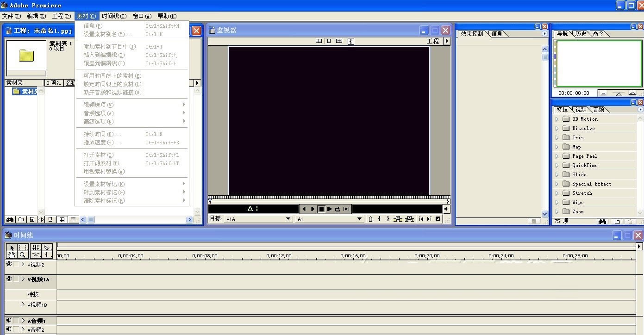Switch monitor to single view

[329, 41]
